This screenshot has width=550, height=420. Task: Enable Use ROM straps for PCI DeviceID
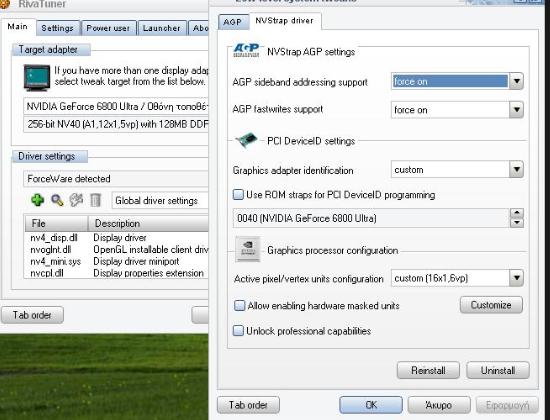pyautogui.click(x=239, y=194)
